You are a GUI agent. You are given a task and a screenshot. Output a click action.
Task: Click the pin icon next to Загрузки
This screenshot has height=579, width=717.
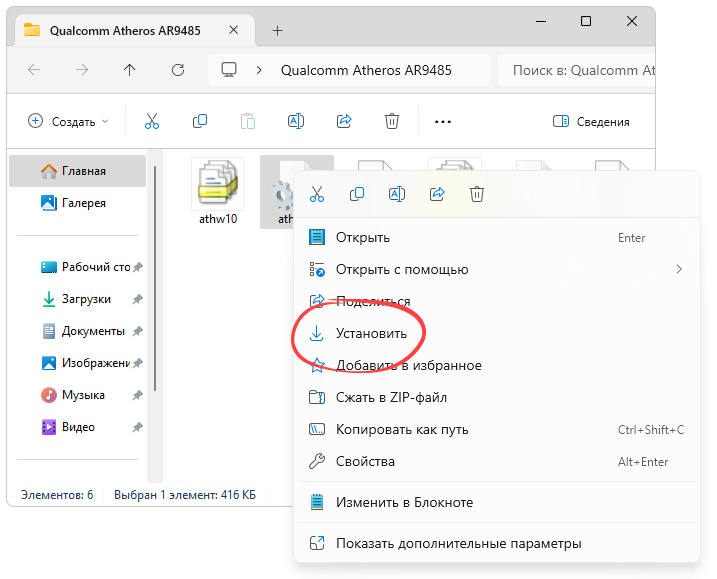(138, 299)
